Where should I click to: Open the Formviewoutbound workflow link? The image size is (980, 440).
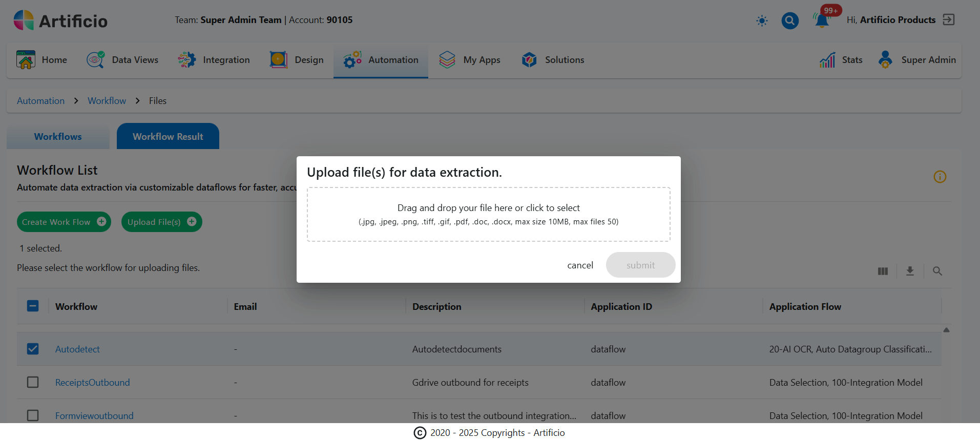(94, 415)
